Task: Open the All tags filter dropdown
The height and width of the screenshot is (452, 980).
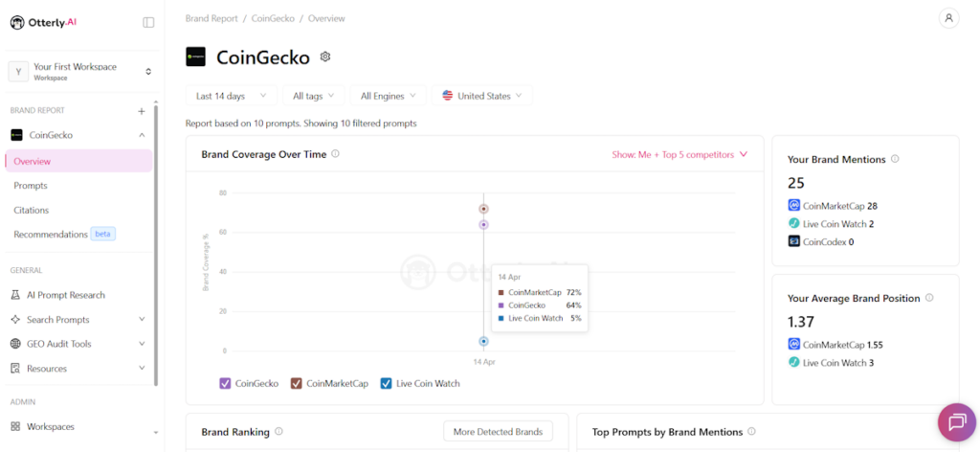Action: click(x=314, y=96)
